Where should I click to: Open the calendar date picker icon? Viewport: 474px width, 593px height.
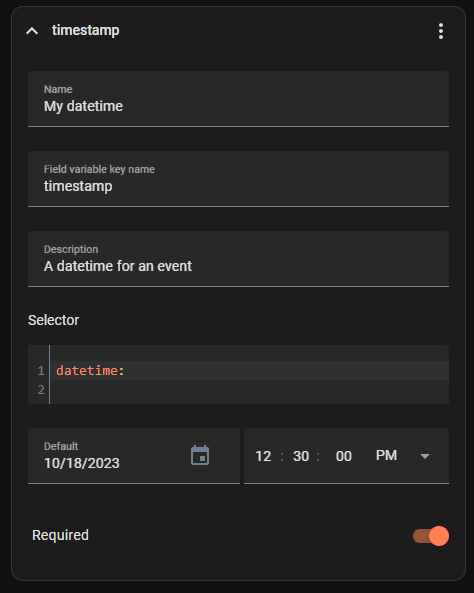(x=200, y=455)
